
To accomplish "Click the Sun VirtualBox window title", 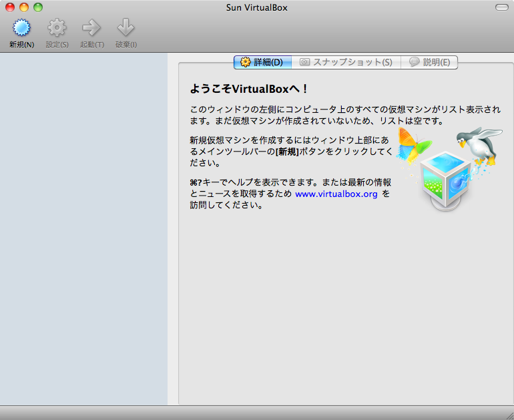I will pos(257,7).
